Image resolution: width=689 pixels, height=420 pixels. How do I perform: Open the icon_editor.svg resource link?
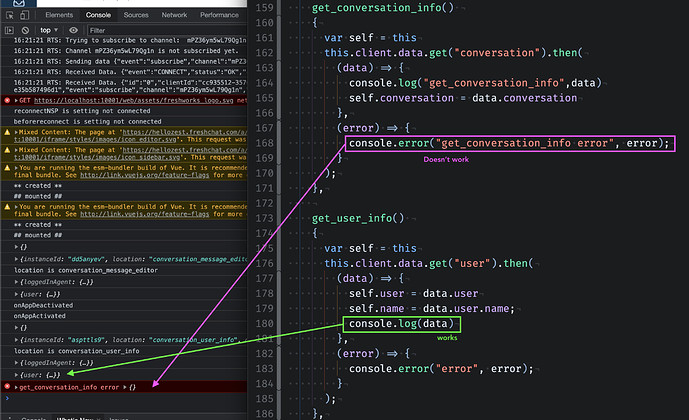(x=95, y=140)
